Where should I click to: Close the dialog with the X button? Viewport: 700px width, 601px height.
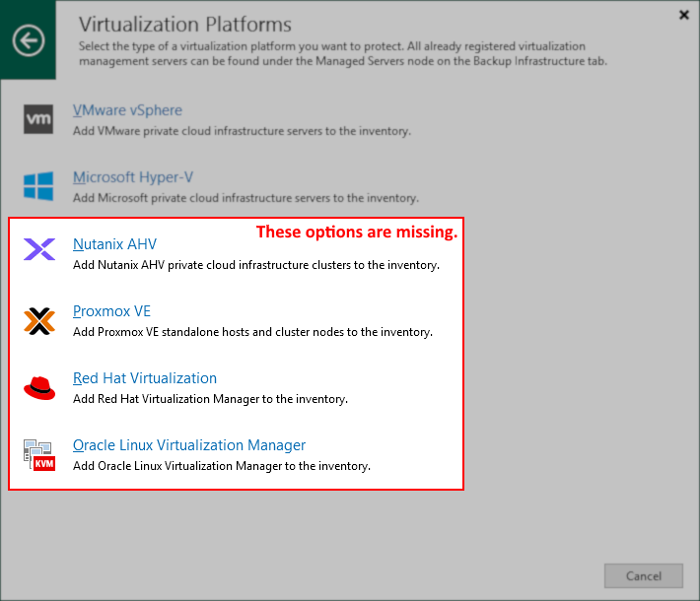[x=684, y=15]
